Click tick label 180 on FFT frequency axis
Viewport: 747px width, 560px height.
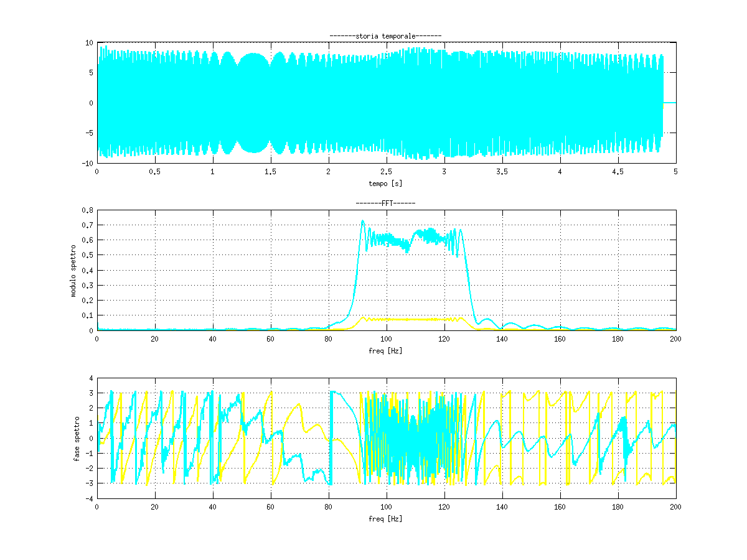(x=618, y=340)
